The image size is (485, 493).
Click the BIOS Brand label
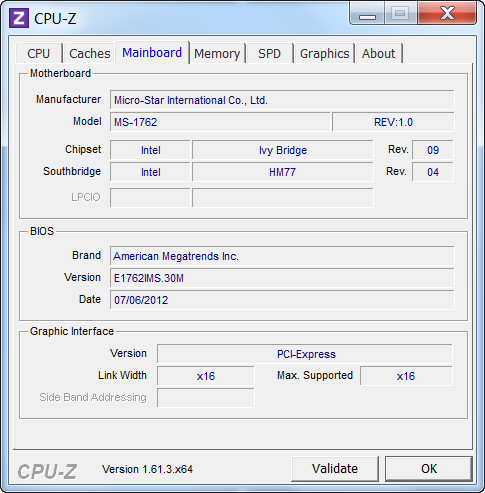click(86, 255)
